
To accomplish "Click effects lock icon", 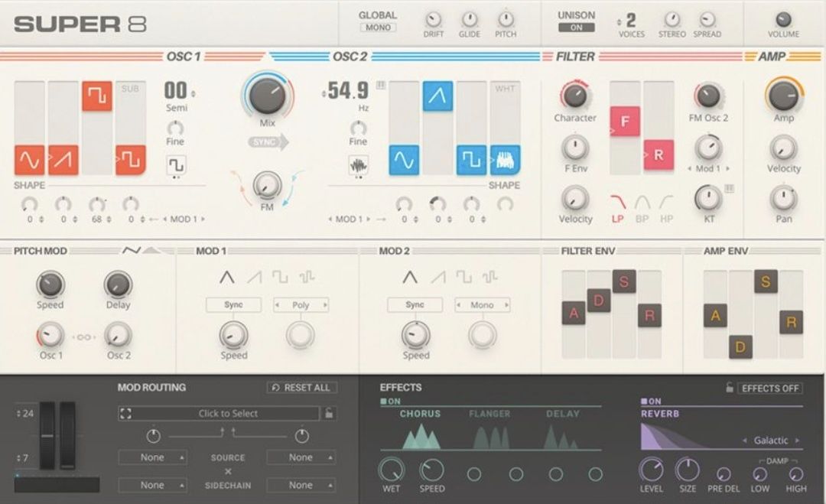I will pyautogui.click(x=730, y=389).
